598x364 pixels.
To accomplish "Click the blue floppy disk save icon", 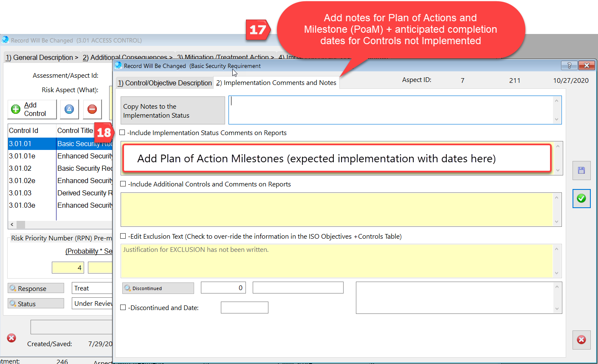I will [x=581, y=171].
